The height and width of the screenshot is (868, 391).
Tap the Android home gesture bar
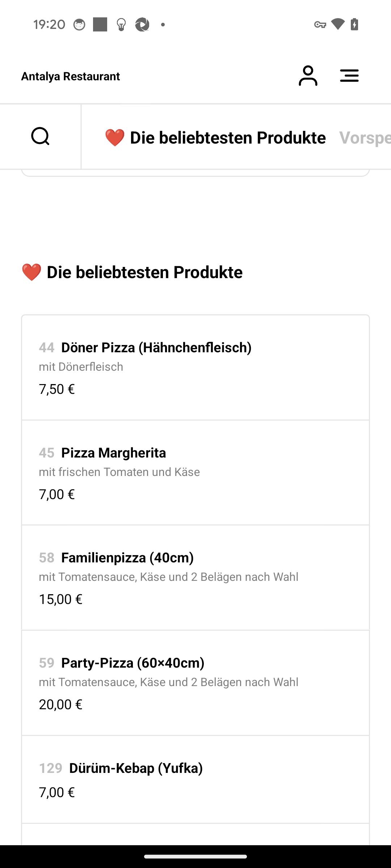(195, 856)
